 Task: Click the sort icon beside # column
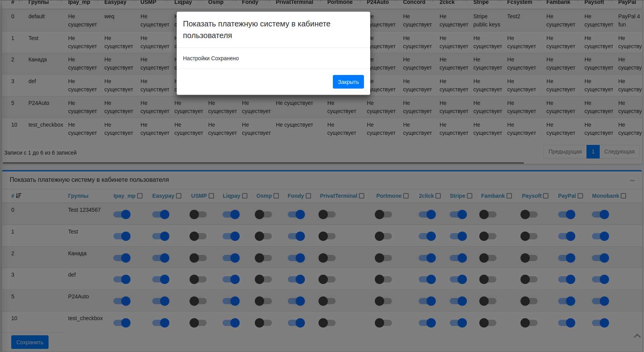coord(18,196)
